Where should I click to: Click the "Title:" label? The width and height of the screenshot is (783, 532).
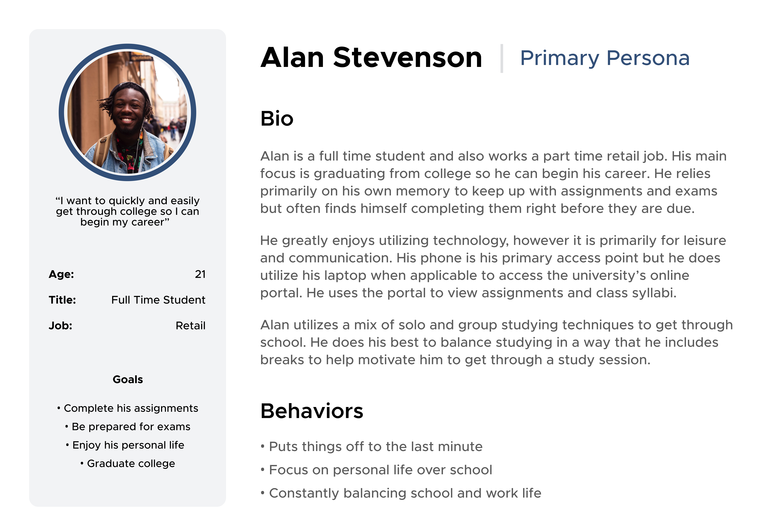click(62, 300)
